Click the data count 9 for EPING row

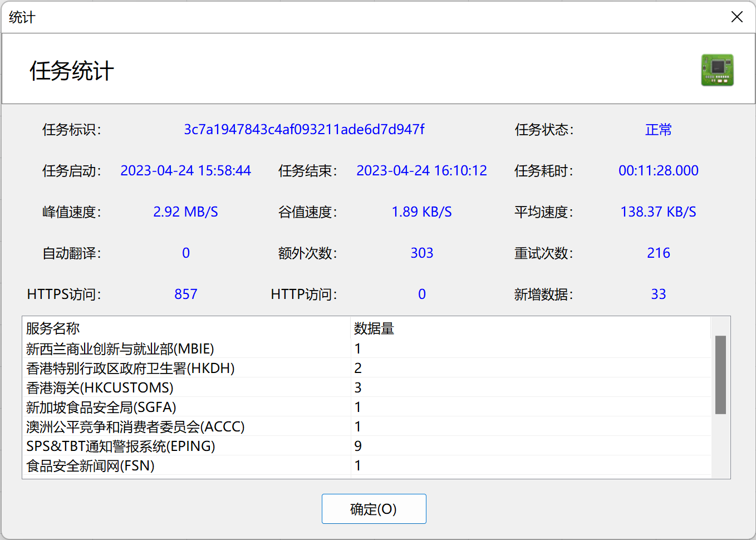coord(358,446)
